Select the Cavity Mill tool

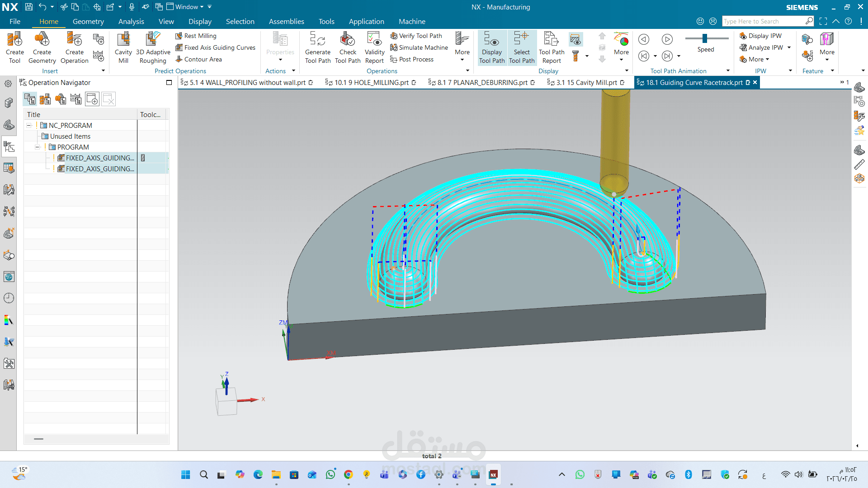[123, 47]
